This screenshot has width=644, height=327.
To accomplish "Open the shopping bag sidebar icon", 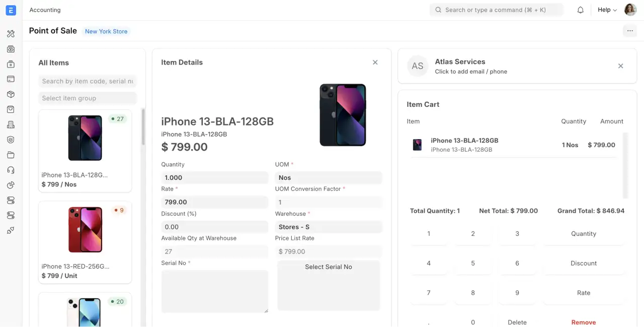I will click(x=11, y=109).
